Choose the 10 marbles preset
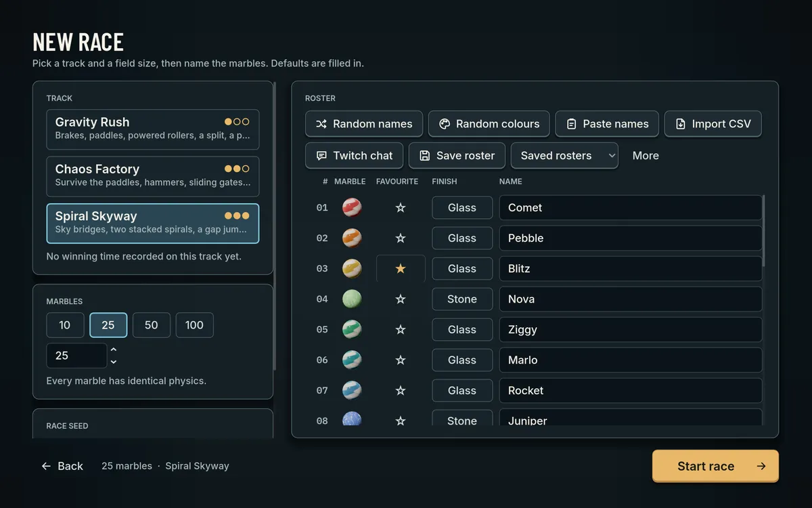 pyautogui.click(x=65, y=325)
